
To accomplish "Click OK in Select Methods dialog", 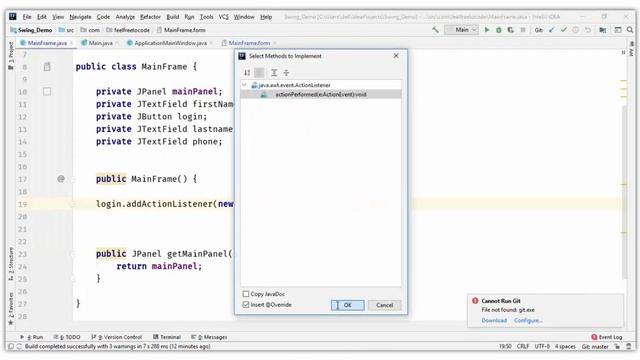I will 347,305.
